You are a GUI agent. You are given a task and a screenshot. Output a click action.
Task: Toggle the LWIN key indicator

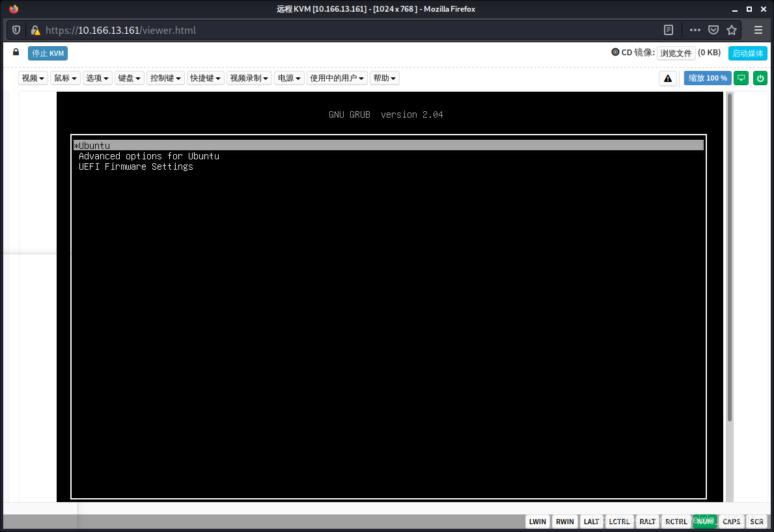(x=538, y=521)
